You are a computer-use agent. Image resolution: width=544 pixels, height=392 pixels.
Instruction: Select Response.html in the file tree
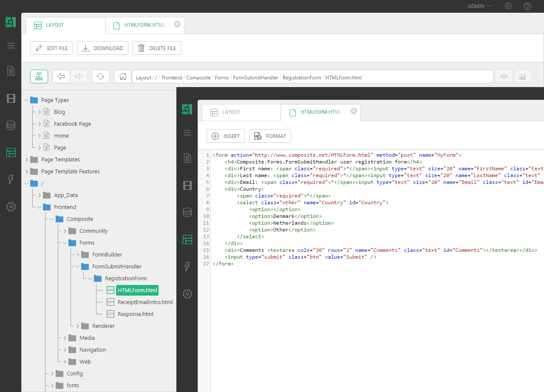pos(135,314)
